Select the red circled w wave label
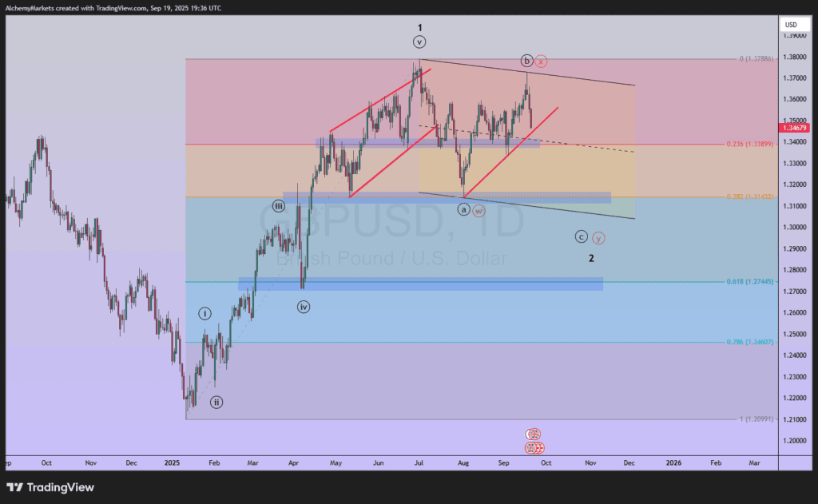The width and height of the screenshot is (818, 504). pyautogui.click(x=478, y=211)
